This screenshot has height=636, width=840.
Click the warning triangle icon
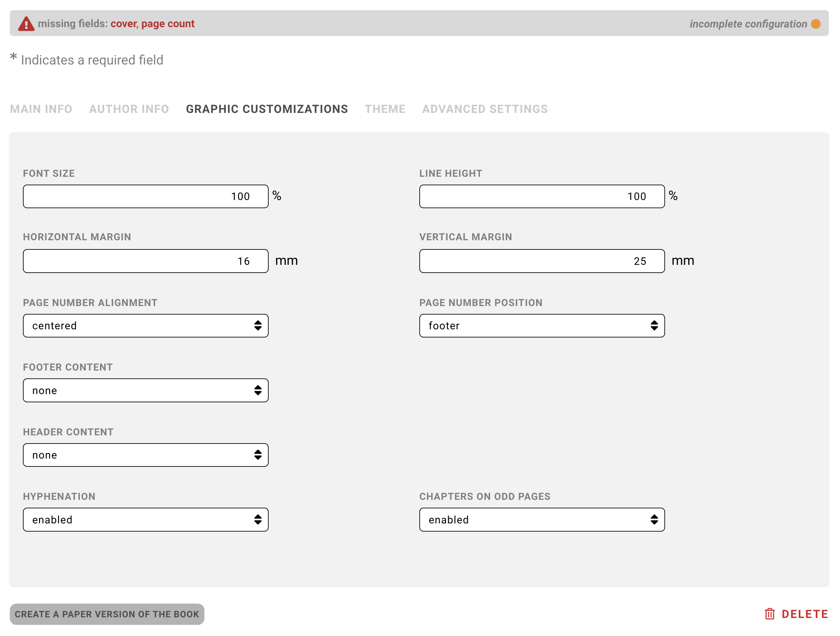[x=26, y=23]
